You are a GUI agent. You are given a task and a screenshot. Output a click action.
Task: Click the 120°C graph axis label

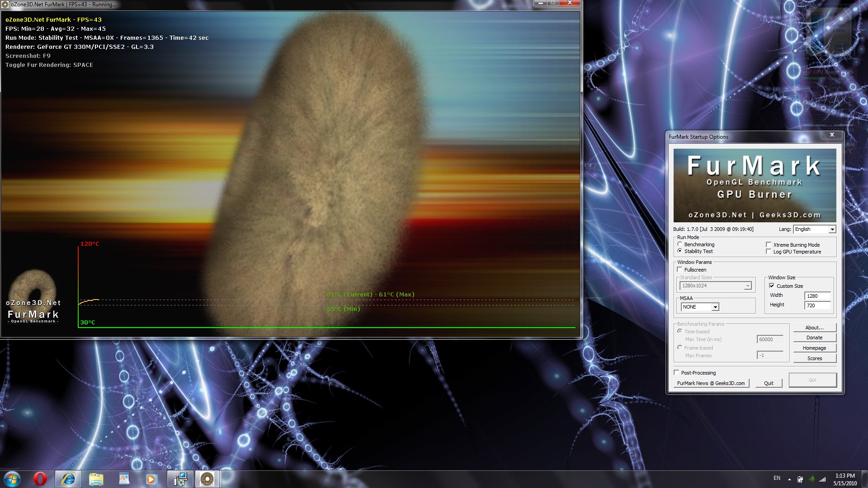90,244
